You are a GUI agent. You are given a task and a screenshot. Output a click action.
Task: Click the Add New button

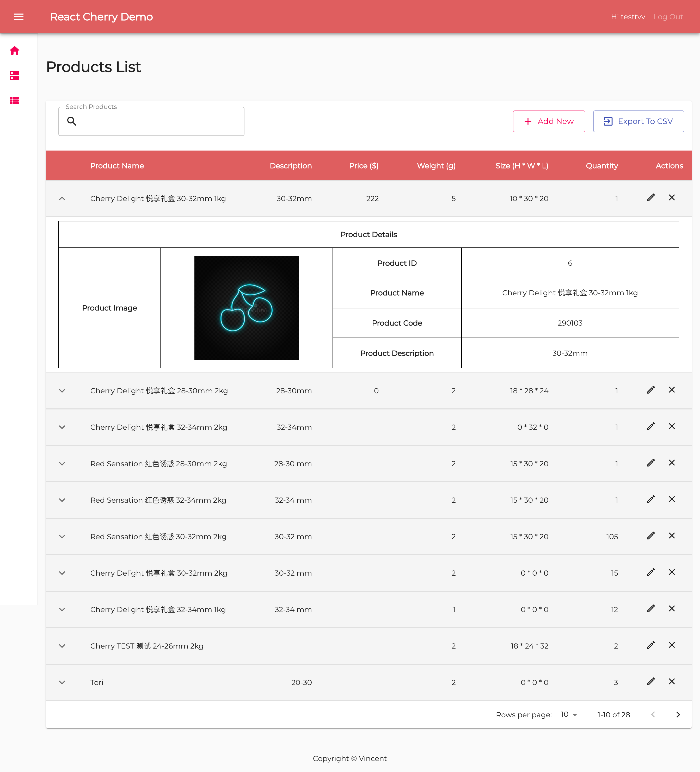coord(549,121)
